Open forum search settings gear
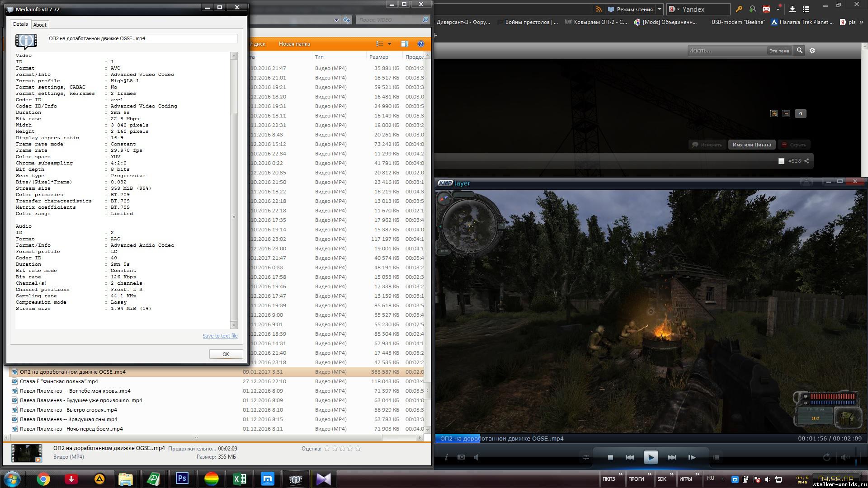Viewport: 868px width, 488px height. pos(812,51)
